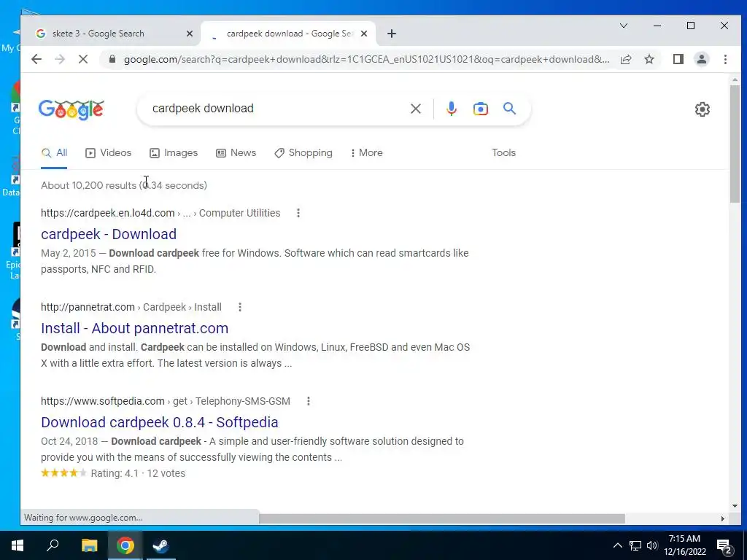Expand the More search filters menu
747x560 pixels.
tap(367, 153)
